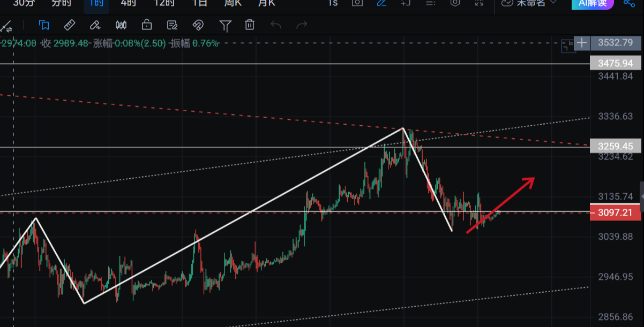Delete drawings with the trash icon
Image resolution: width=644 pixels, height=327 pixels.
click(x=250, y=25)
